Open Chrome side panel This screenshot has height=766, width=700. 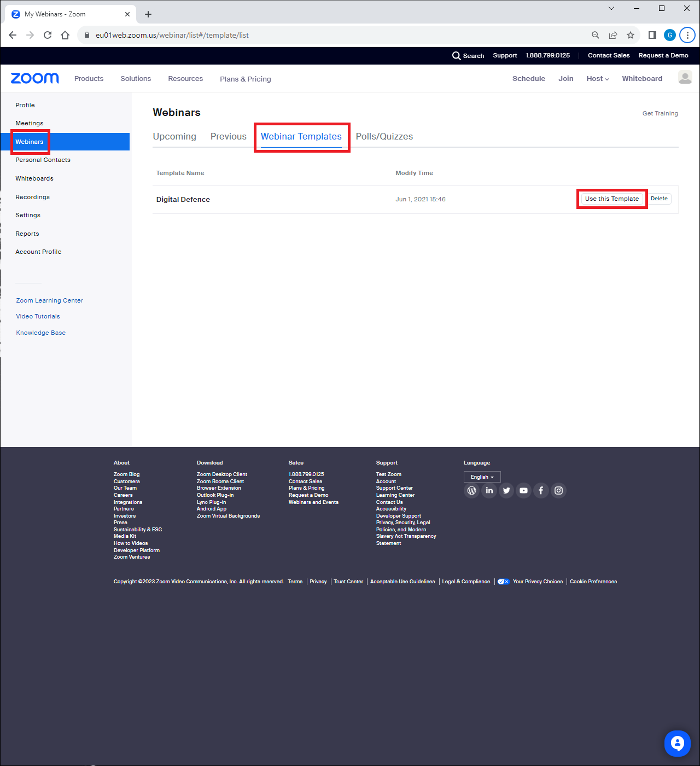652,35
